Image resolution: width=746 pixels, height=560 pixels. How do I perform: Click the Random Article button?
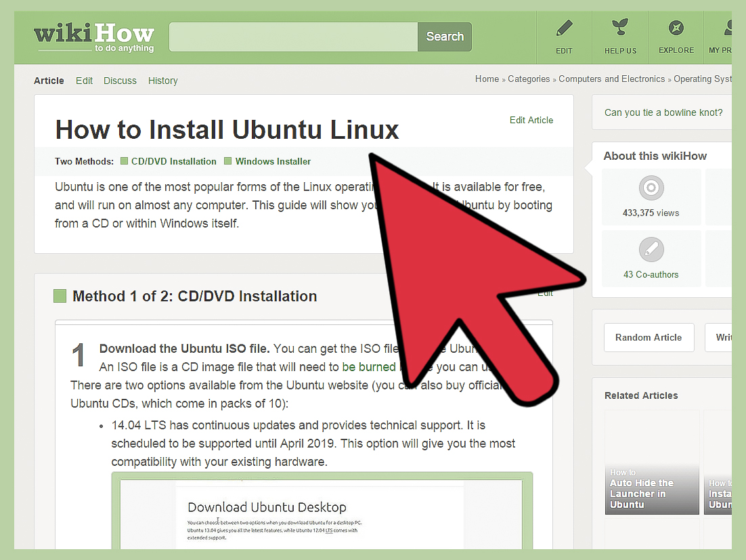[649, 337]
